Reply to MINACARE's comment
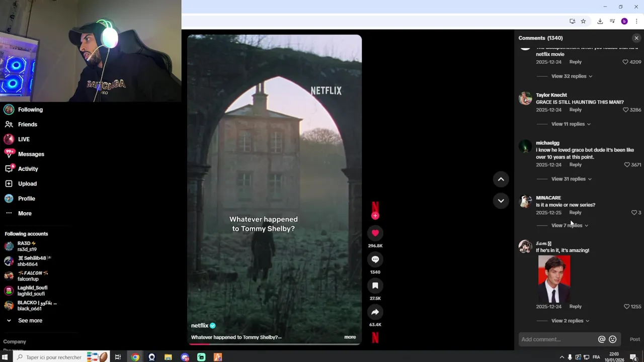Image resolution: width=644 pixels, height=362 pixels. (x=575, y=213)
